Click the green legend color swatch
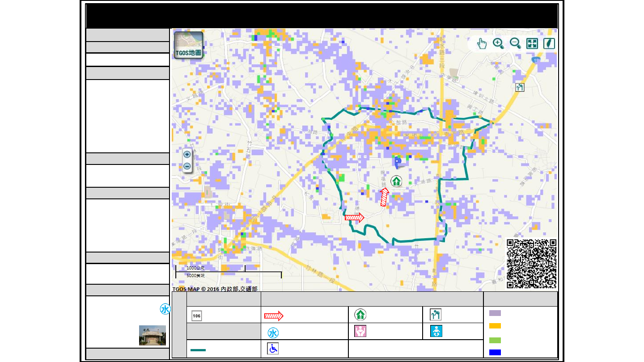644x362 pixels. click(495, 340)
